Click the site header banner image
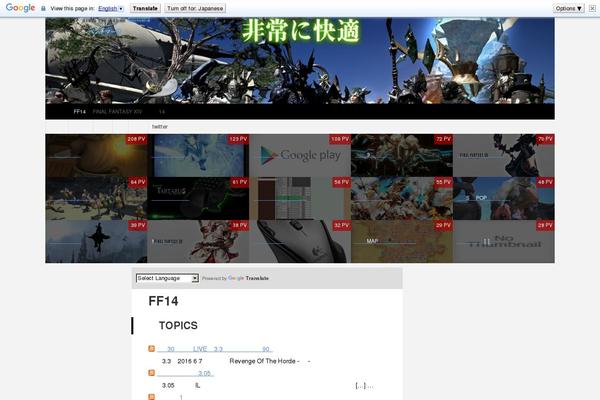Viewport: 600px width, 400px height. [x=300, y=60]
